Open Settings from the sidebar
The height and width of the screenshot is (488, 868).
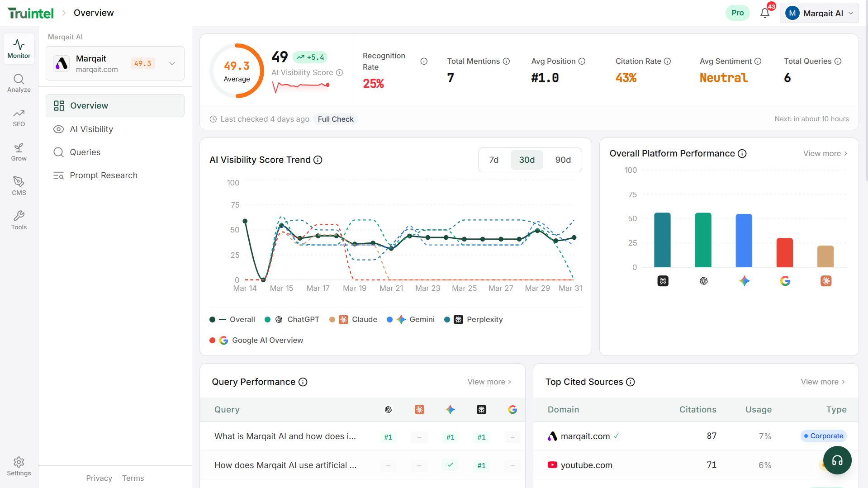19,466
